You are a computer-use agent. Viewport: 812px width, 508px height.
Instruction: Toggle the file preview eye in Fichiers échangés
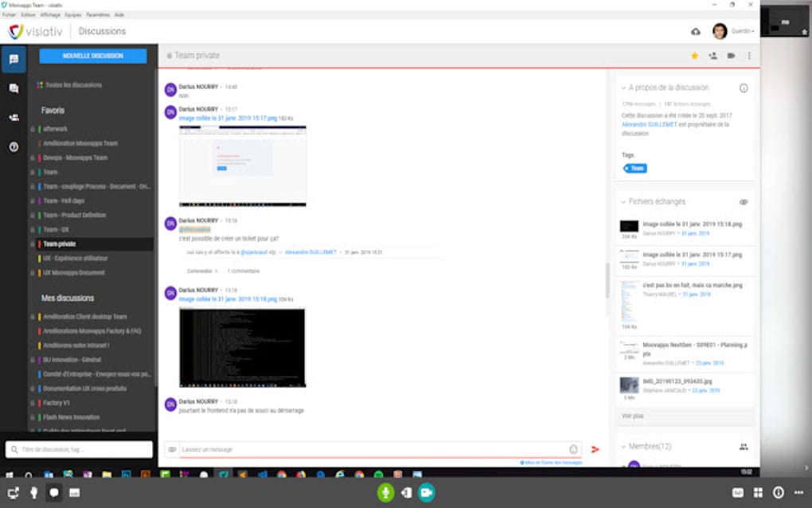[x=744, y=201]
